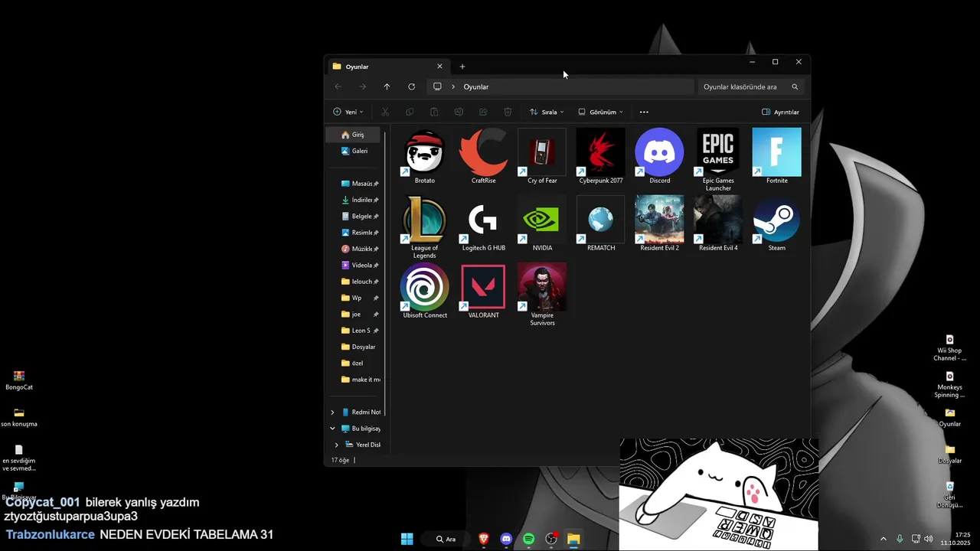Click the Oyunlar path in address bar
Screen dimensions: 980x551
[x=475, y=86]
